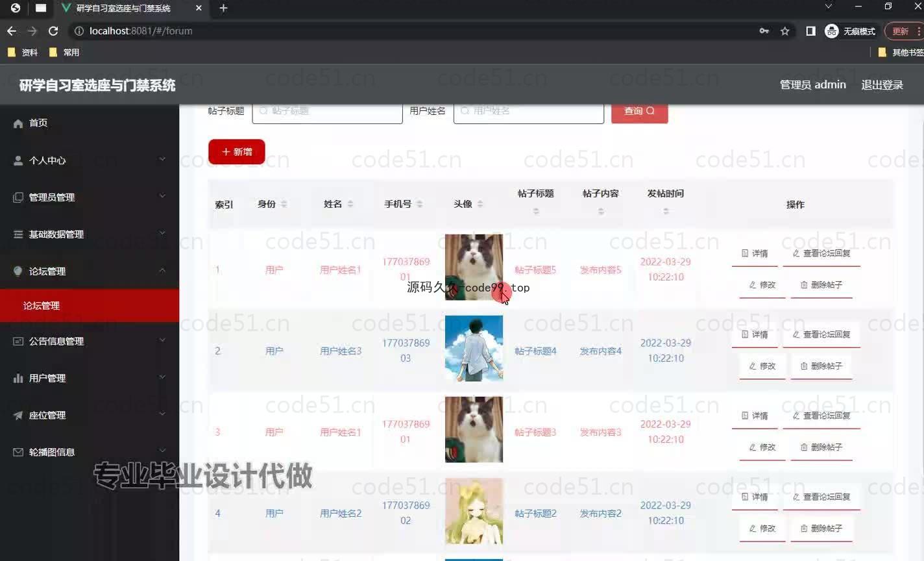This screenshot has width=924, height=561.
Task: Select the 论坛管理 submenu item
Action: coord(90,305)
